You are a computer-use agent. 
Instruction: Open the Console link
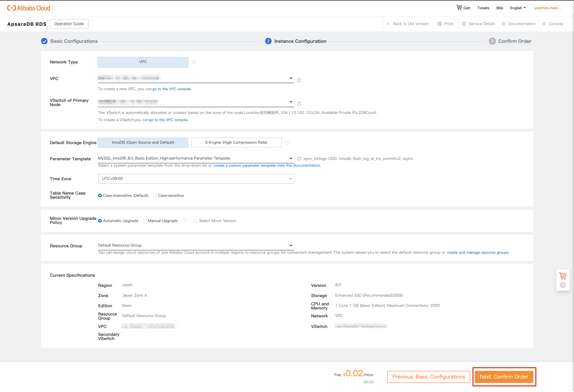[556, 24]
